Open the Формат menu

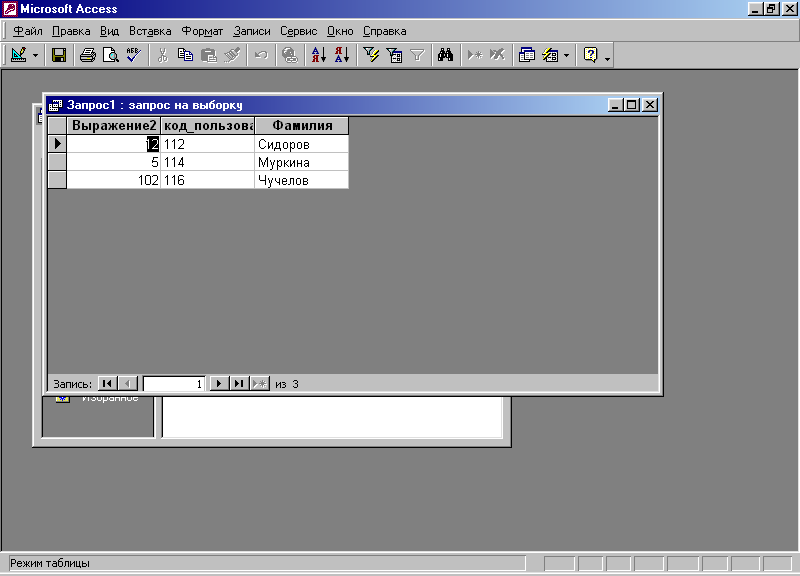pos(203,31)
